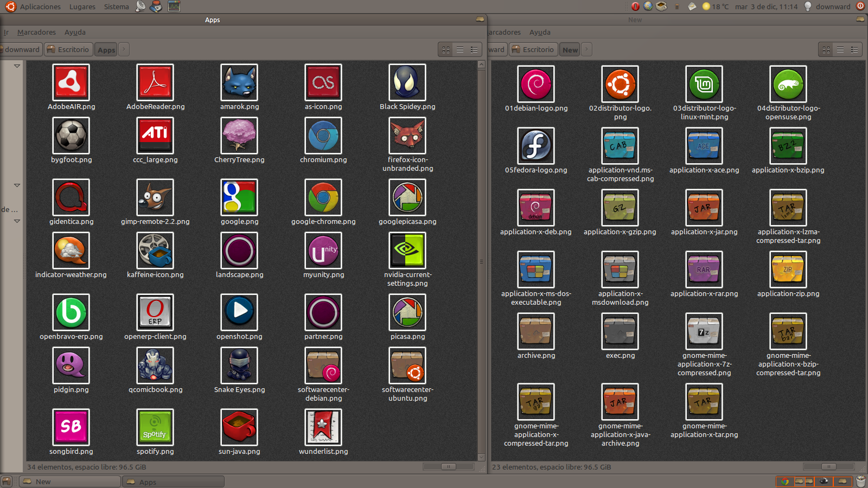Switch New window to compact view
The image size is (868, 488).
point(854,49)
